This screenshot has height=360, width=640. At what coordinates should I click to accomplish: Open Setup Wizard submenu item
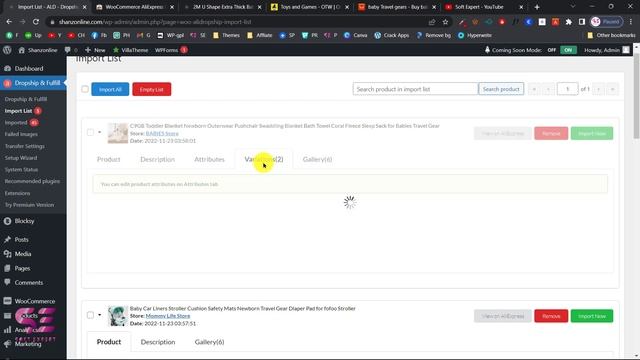[21, 158]
